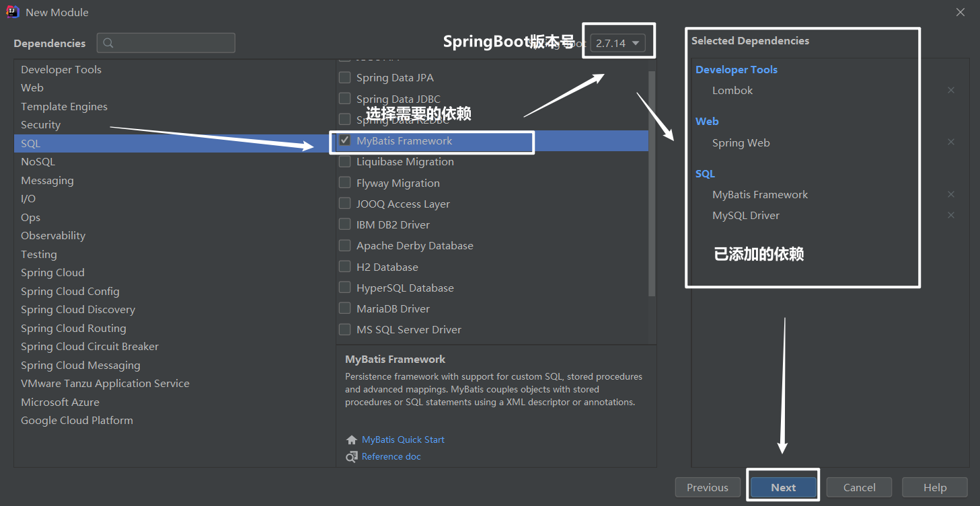Click Spring Web in Selected Dependencies
Screen dimensions: 980x506
click(x=741, y=142)
